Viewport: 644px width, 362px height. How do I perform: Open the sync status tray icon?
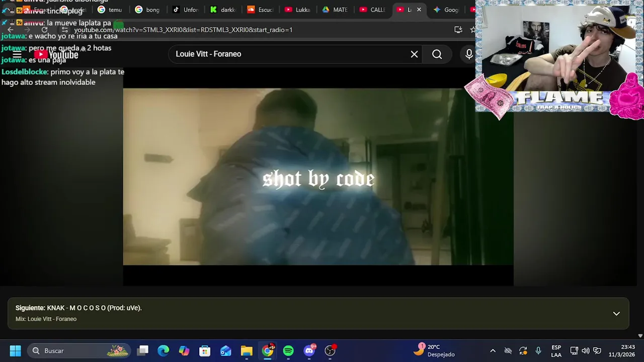click(x=523, y=350)
